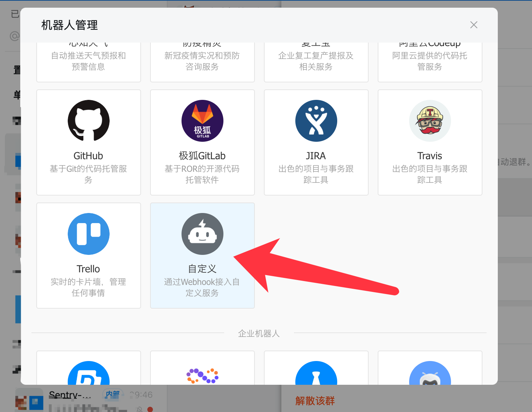The width and height of the screenshot is (532, 412).
Task: Click the first enterprise robot blue icon
Action: pos(89,373)
